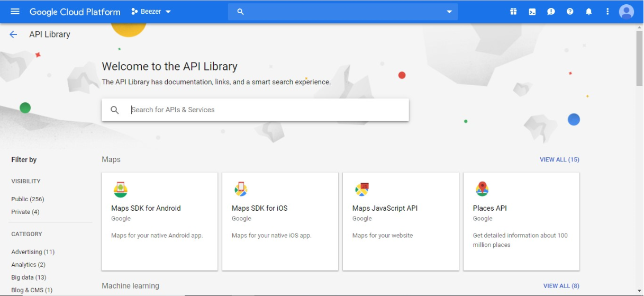
Task: Open the Maps SDK for Android card
Action: click(x=159, y=221)
